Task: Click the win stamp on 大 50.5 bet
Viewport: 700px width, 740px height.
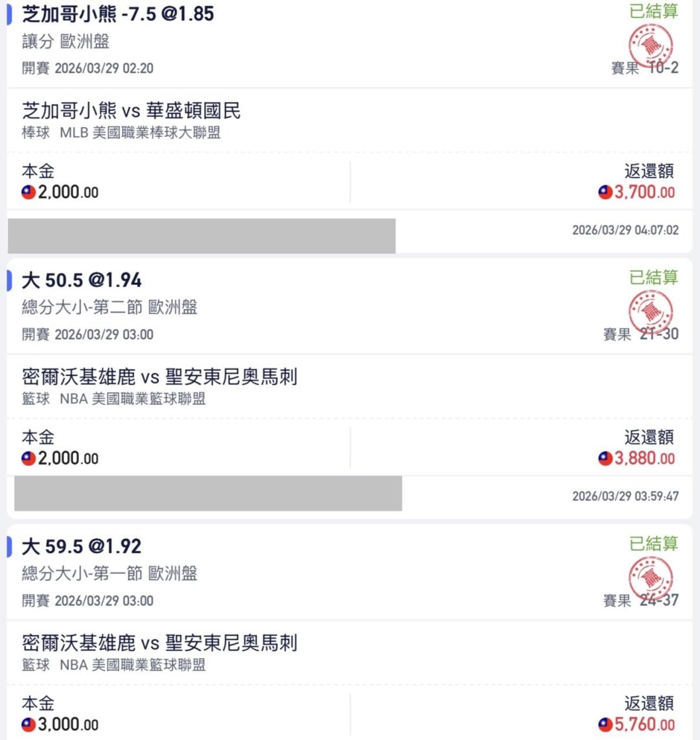Action: [650, 313]
